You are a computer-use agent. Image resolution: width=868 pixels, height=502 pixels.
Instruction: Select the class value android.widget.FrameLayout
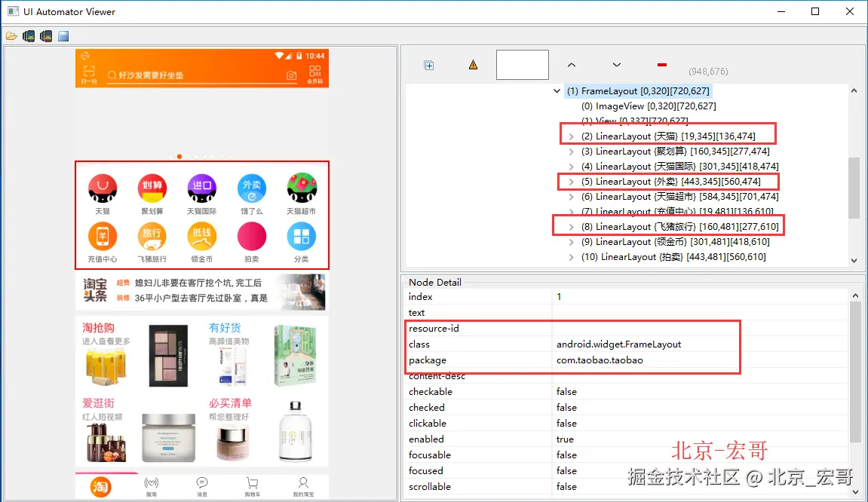pos(618,344)
